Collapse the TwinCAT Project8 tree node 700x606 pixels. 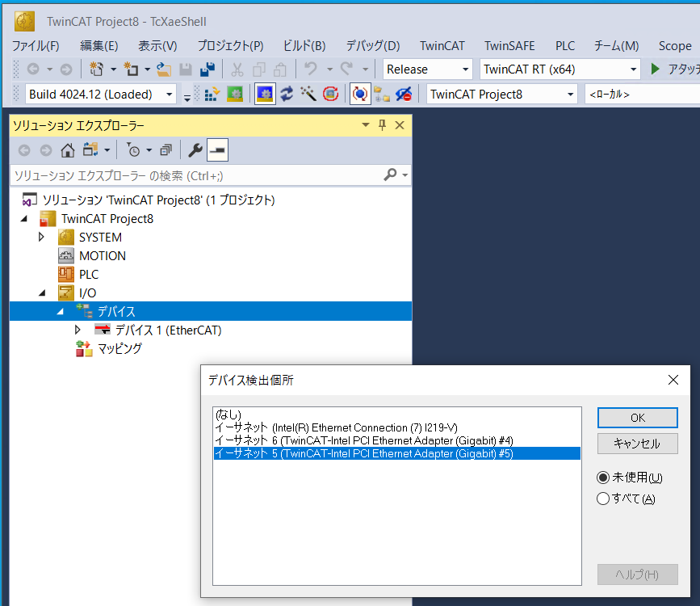24,218
